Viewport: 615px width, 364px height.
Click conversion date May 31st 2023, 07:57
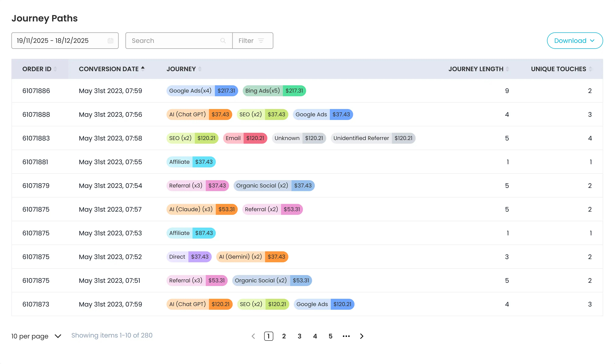pyautogui.click(x=110, y=210)
